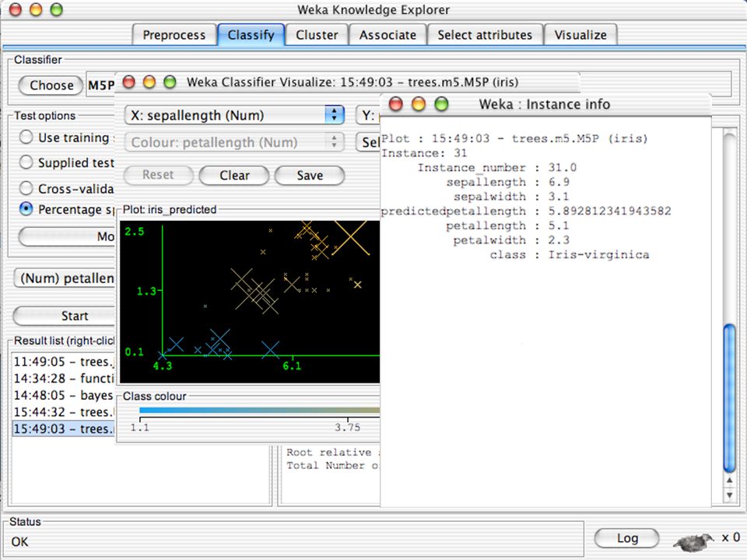The width and height of the screenshot is (747, 560).
Task: Switch to the Classify tab
Action: [251, 35]
